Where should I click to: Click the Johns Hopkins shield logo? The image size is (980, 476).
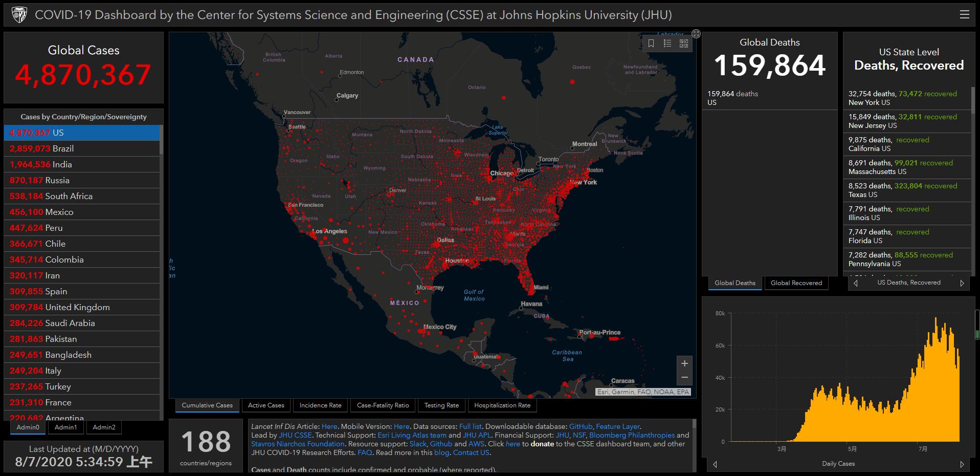pos(19,15)
